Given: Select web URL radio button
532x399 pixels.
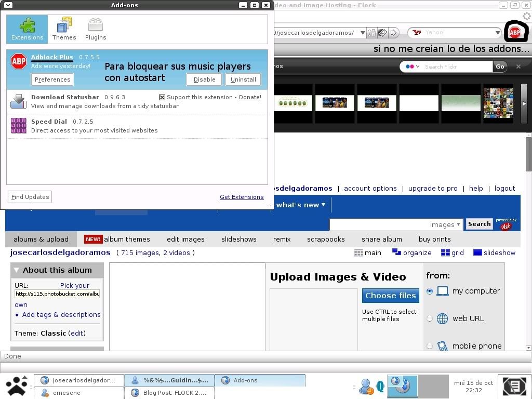Looking at the screenshot, I should click(430, 318).
